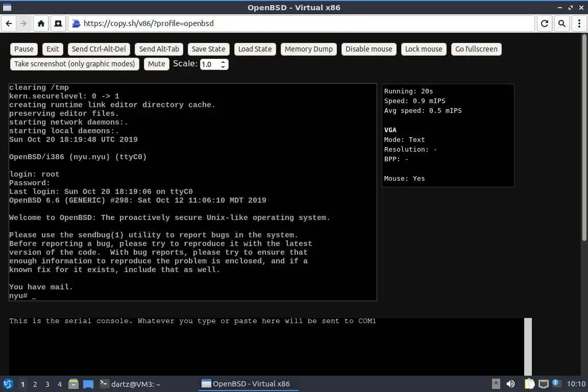The image size is (588, 392).
Task: Open the dartz@VM3 terminal taskbar entry
Action: click(130, 384)
